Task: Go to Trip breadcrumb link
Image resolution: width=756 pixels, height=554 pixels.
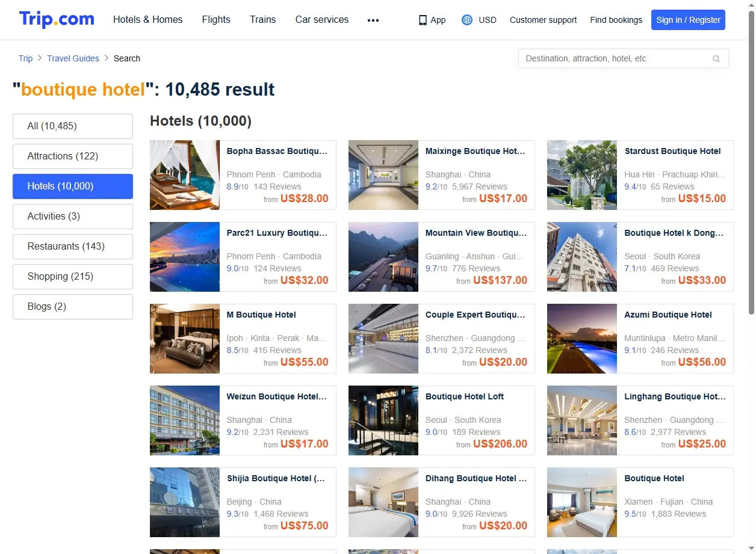Action: coord(25,58)
